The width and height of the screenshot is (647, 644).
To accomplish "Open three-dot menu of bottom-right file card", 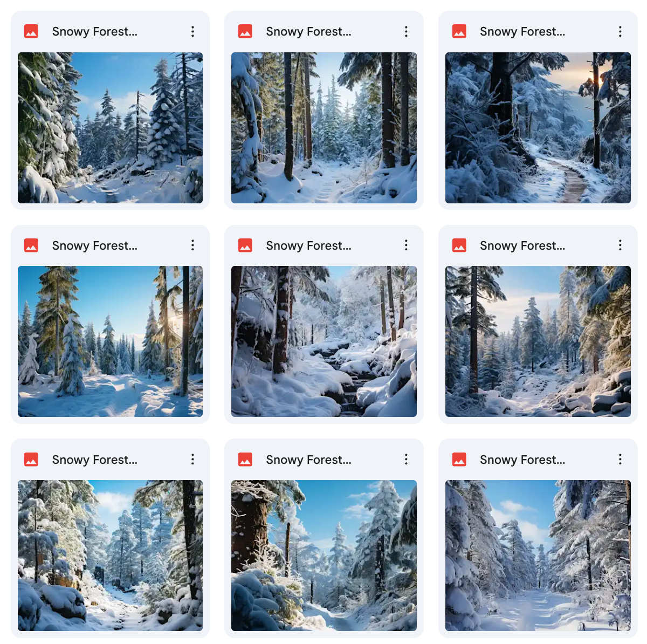I will point(620,460).
